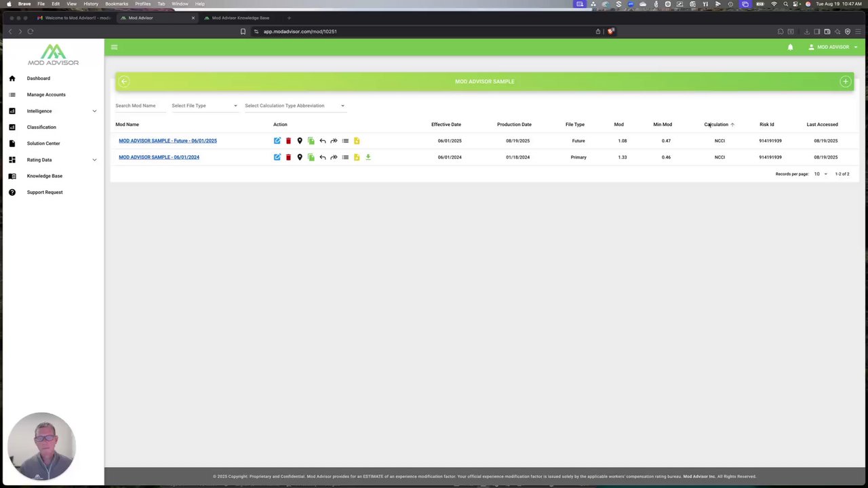Open the MOD ADVISOR user account dropdown
Viewport: 868px width, 488px height.
(x=833, y=47)
